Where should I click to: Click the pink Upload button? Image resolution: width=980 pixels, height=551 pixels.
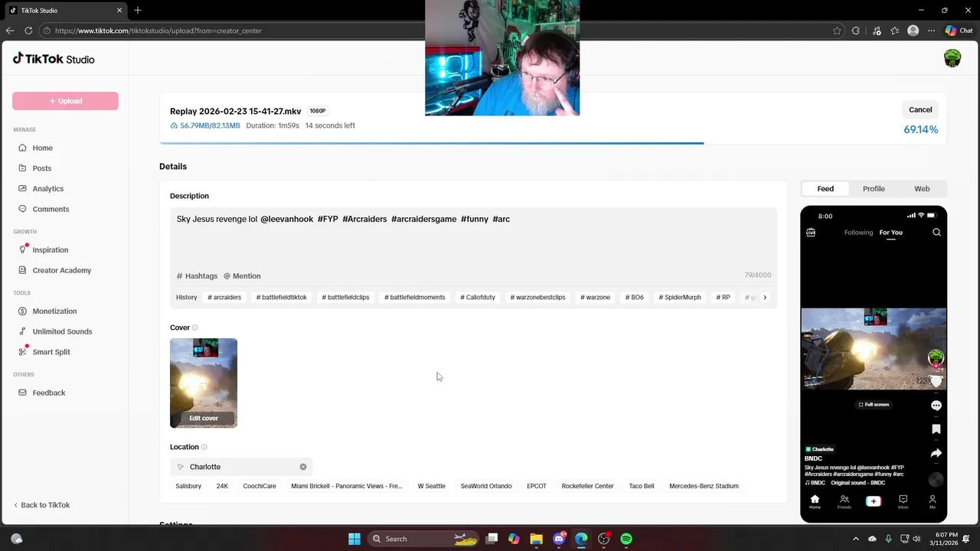65,101
